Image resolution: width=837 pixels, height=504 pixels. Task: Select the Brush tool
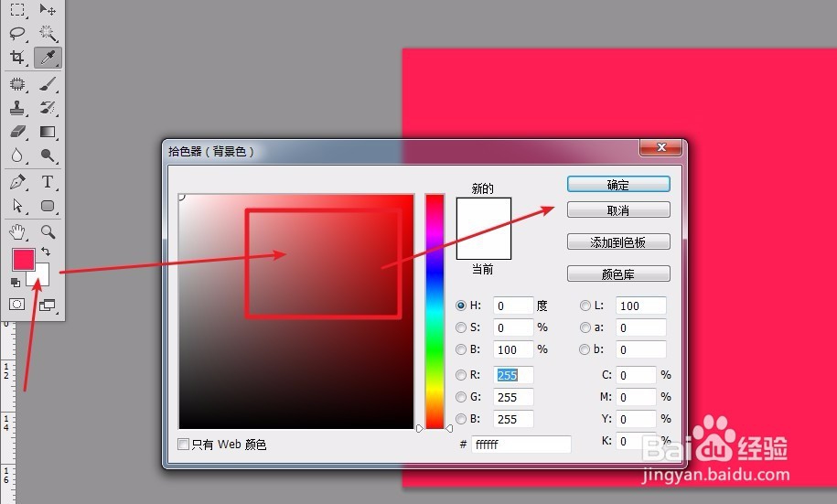[48, 84]
